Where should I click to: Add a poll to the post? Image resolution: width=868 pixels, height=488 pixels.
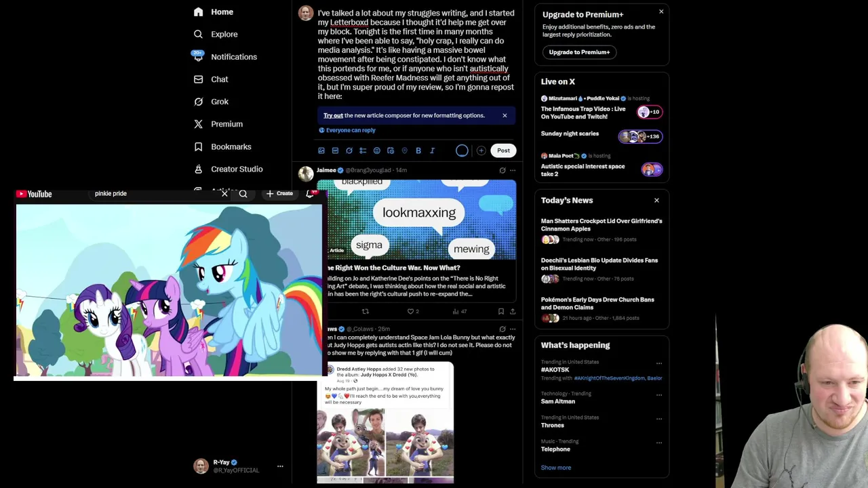pyautogui.click(x=363, y=150)
